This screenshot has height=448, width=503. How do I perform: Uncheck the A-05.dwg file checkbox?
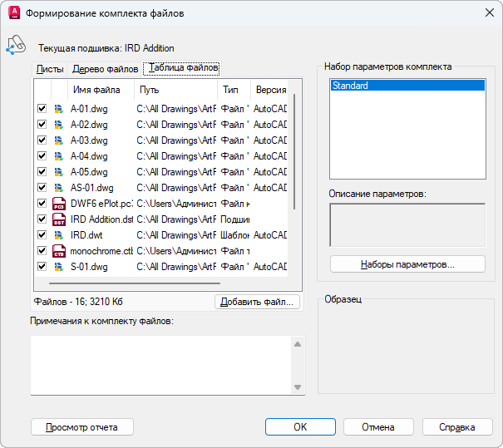pyautogui.click(x=42, y=172)
